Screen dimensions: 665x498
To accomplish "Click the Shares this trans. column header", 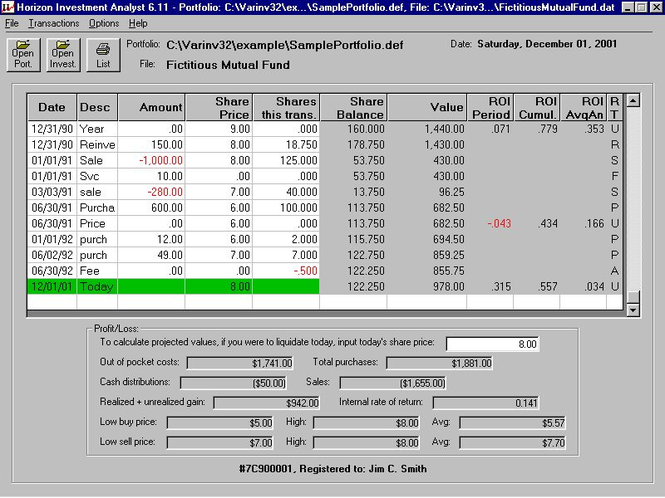I will coord(286,108).
